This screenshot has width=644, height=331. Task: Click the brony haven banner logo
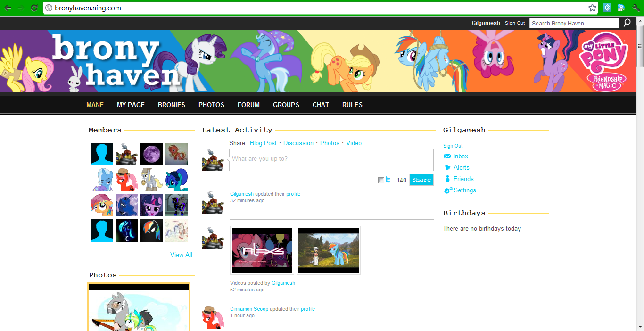click(x=116, y=60)
